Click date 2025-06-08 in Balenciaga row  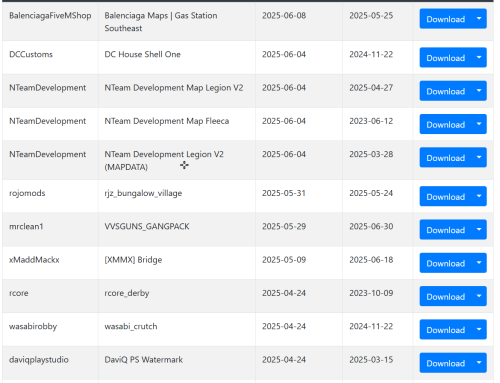284,16
